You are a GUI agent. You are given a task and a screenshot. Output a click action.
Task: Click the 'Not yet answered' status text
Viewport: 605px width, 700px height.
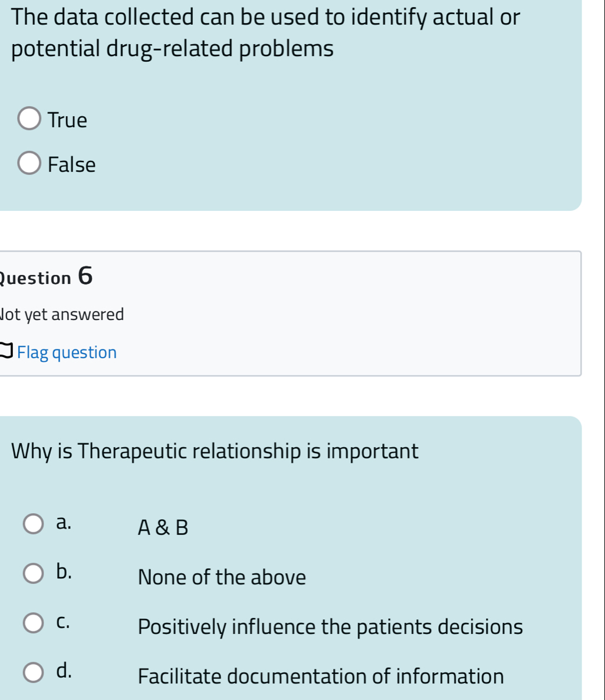pyautogui.click(x=63, y=315)
